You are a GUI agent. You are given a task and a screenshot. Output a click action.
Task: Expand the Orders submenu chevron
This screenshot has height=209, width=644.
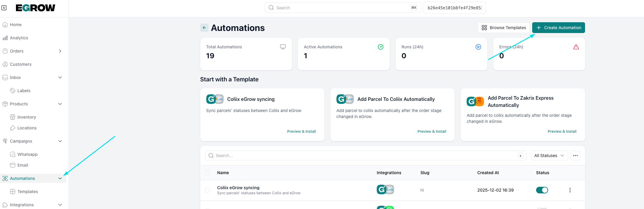pos(60,51)
